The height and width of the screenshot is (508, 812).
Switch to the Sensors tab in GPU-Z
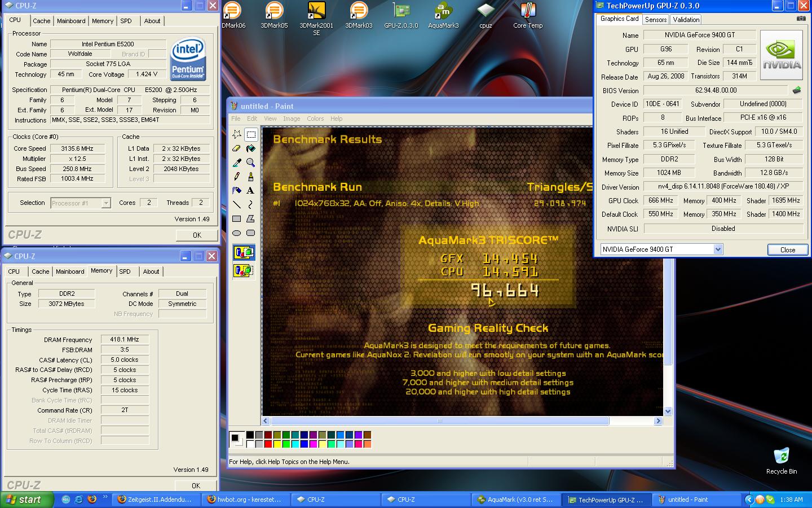click(656, 19)
